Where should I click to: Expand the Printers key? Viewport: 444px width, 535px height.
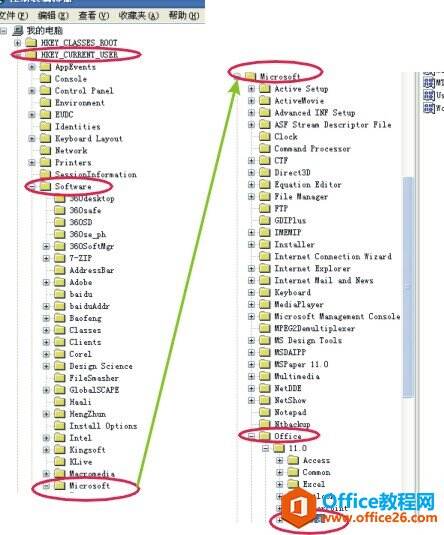click(32, 163)
